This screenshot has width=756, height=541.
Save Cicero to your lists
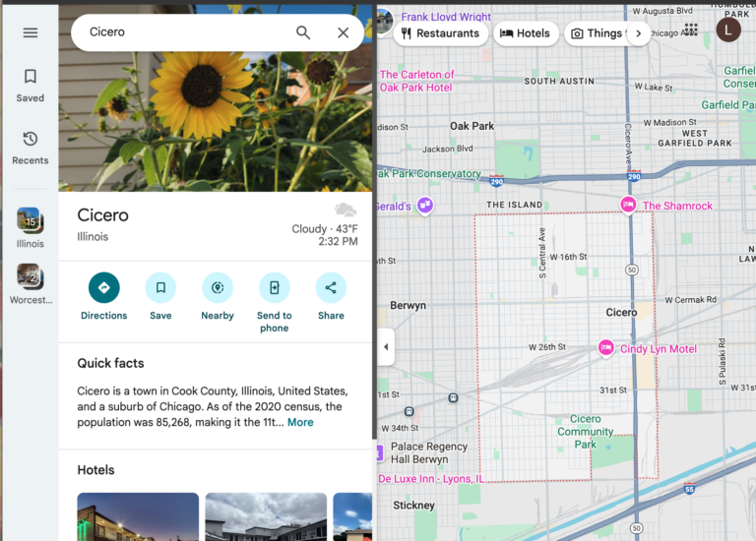pos(160,288)
